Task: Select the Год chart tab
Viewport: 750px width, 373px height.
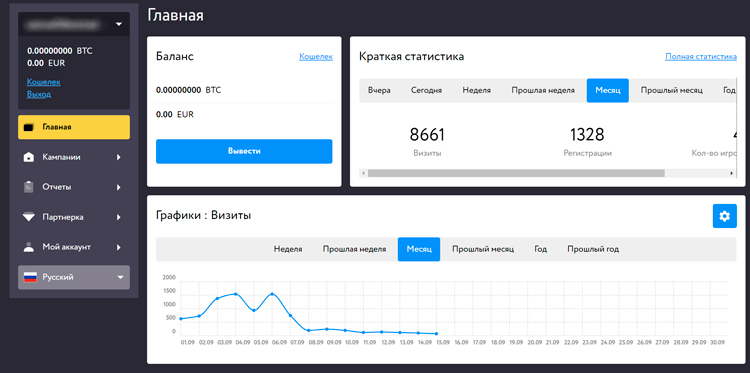Action: (x=540, y=249)
